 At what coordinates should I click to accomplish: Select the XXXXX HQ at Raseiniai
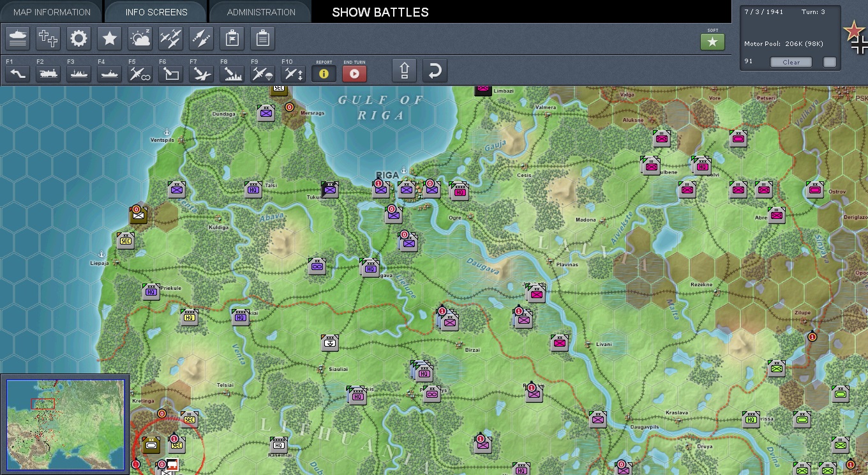tap(279, 444)
